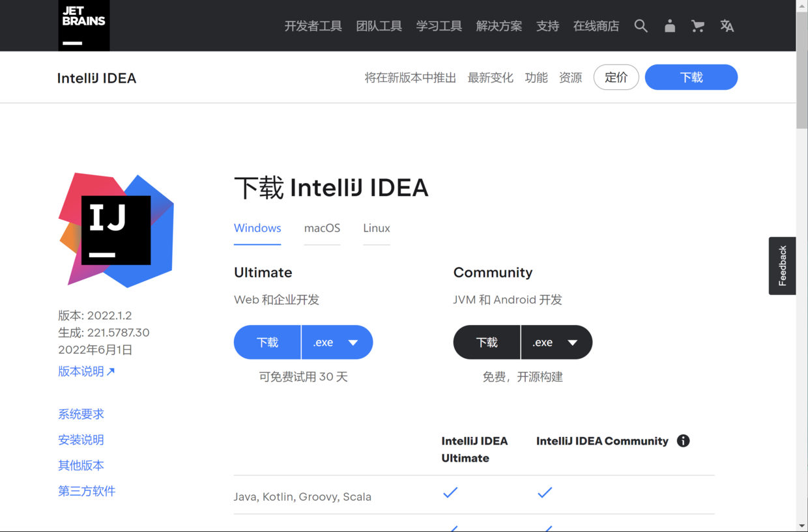Click the 定价 pricing button
This screenshot has height=532, width=808.
click(616, 77)
